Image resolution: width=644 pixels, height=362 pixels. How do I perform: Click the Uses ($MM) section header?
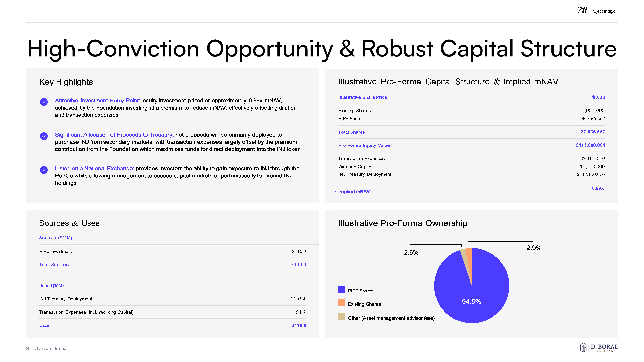click(51, 286)
